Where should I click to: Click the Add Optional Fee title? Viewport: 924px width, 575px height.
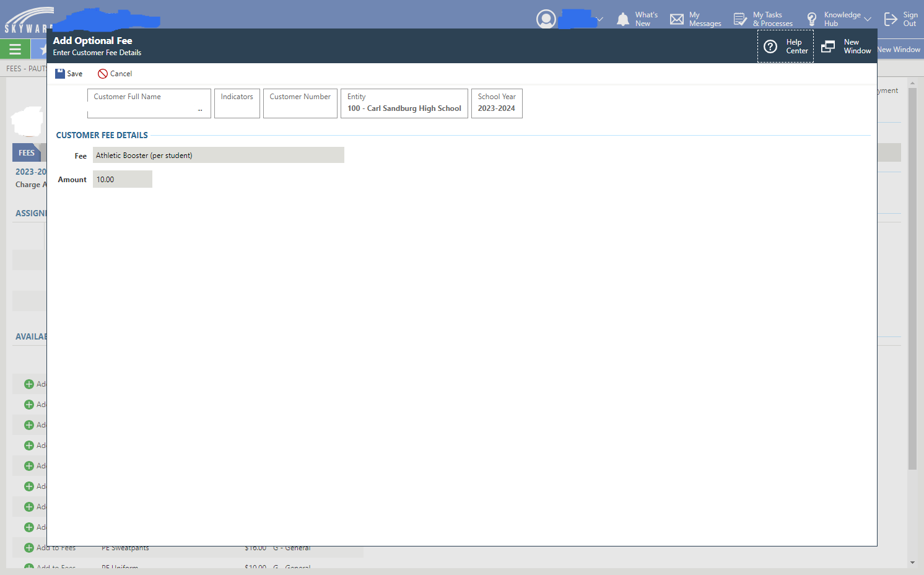click(93, 41)
